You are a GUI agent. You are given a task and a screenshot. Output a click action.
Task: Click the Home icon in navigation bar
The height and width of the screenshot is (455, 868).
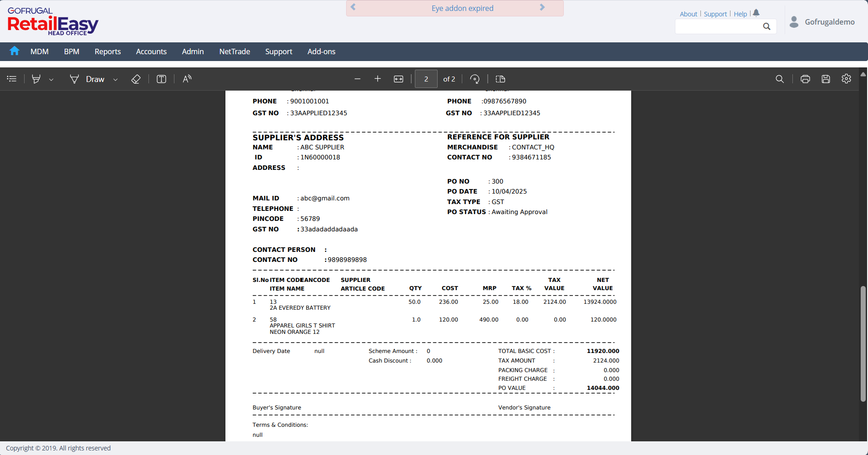coord(15,51)
